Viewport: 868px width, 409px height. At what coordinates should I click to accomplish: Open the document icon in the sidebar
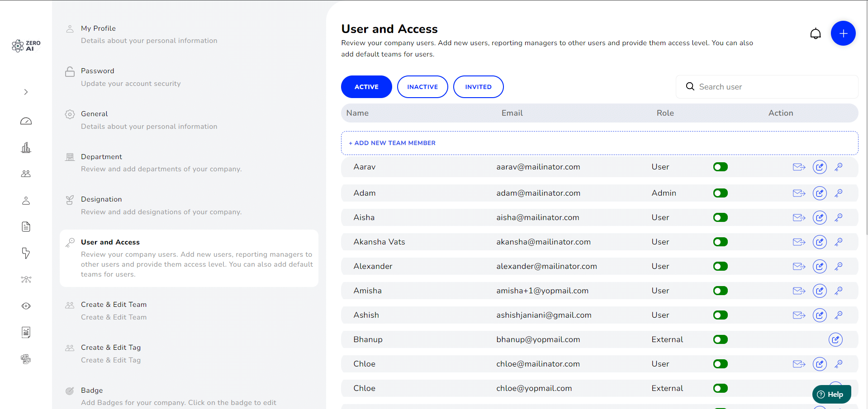coord(26,226)
